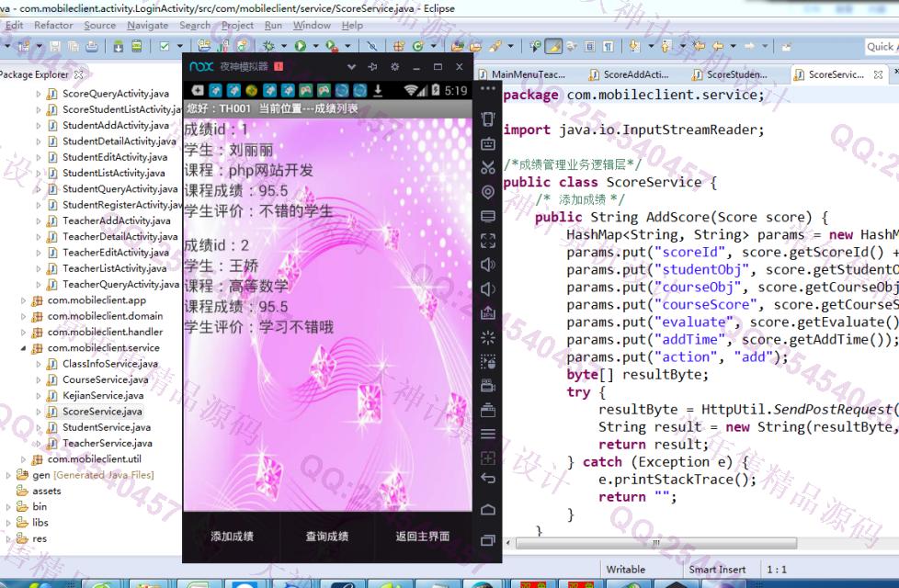Select TeacherService.java in Package Explorer
This screenshot has height=588, width=899.
108,443
